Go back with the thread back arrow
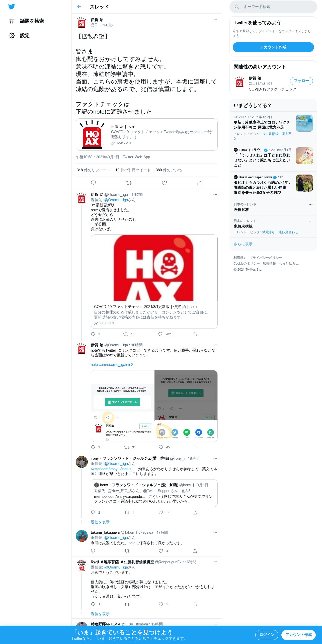 [79, 7]
